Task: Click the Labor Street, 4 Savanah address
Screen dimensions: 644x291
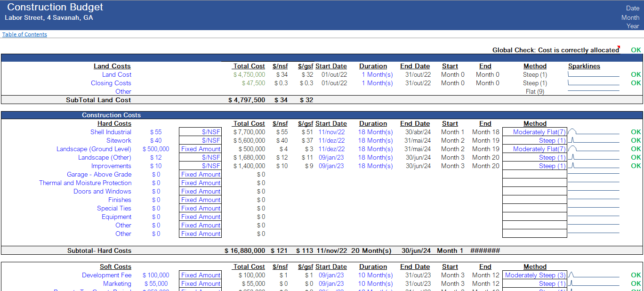Action: [49, 18]
